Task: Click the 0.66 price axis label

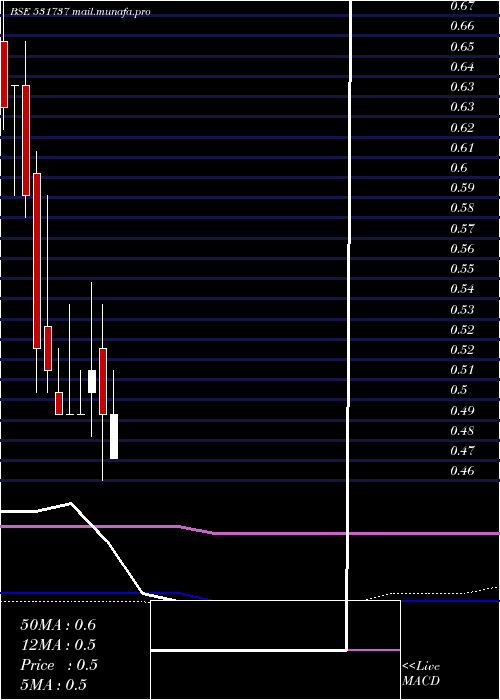Action: coord(462,26)
